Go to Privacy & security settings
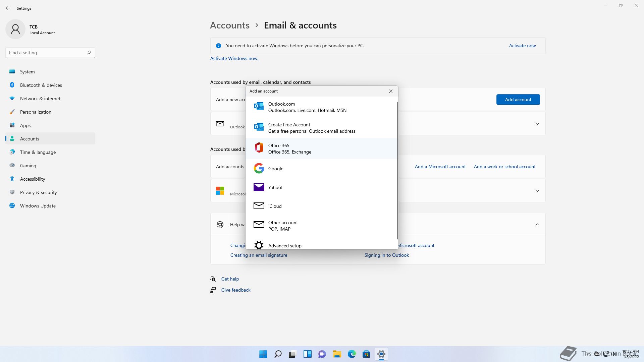Viewport: 644px width, 362px height. pos(50,192)
